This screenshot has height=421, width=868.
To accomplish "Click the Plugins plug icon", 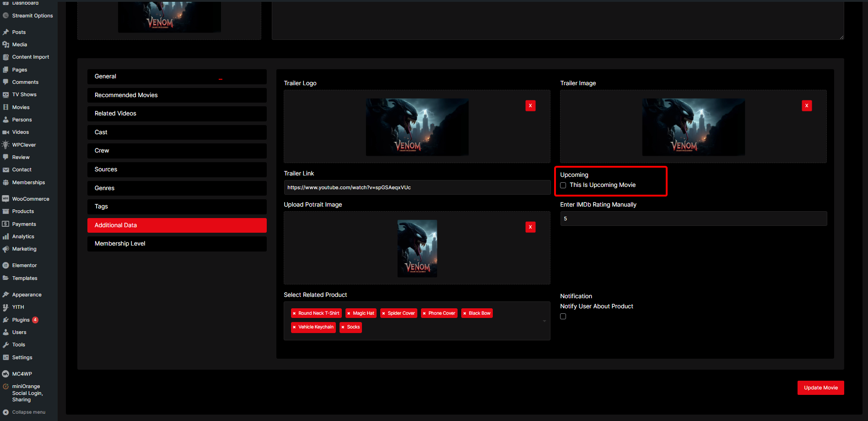I will click(5, 320).
